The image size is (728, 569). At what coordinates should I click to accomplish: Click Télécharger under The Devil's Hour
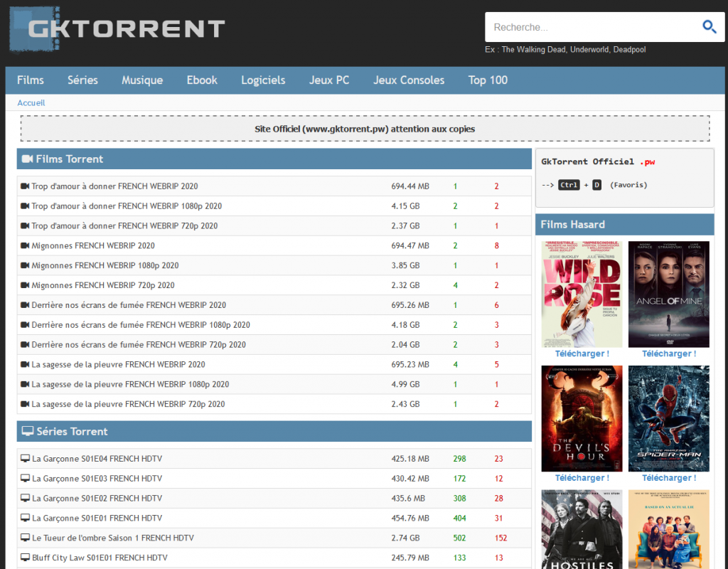[x=582, y=478]
